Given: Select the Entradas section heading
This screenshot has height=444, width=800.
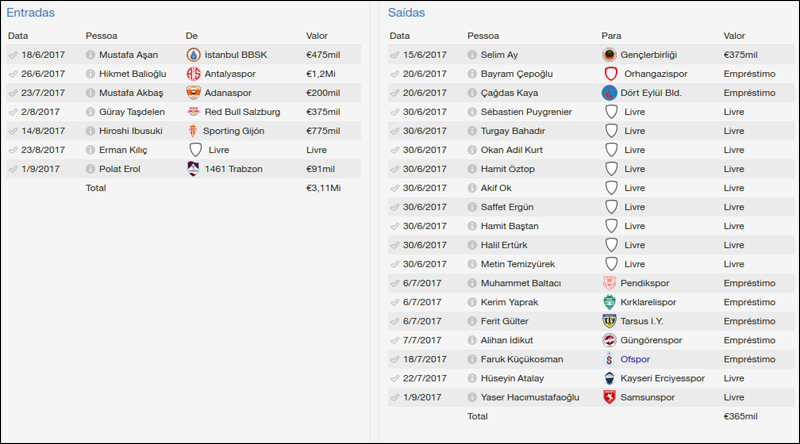Looking at the screenshot, I should (31, 13).
